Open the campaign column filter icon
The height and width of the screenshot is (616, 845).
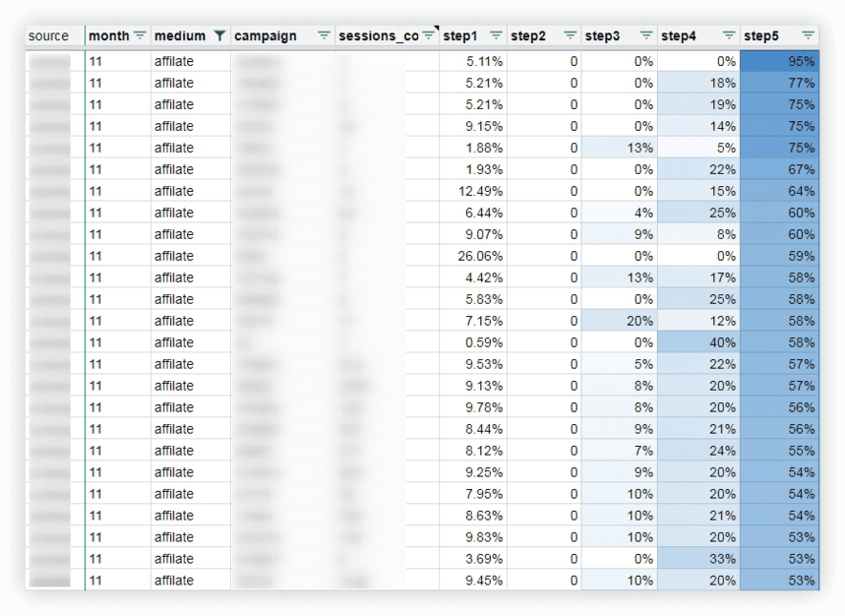click(324, 36)
